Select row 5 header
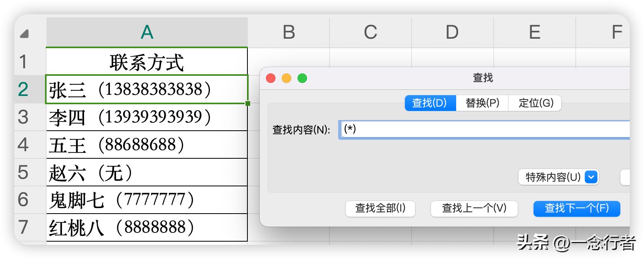The height and width of the screenshot is (259, 644). coord(23,172)
